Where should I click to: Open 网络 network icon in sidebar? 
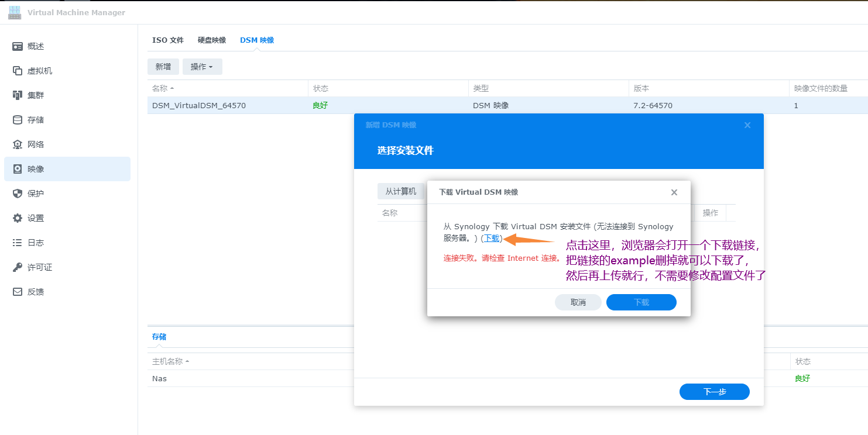(x=18, y=144)
